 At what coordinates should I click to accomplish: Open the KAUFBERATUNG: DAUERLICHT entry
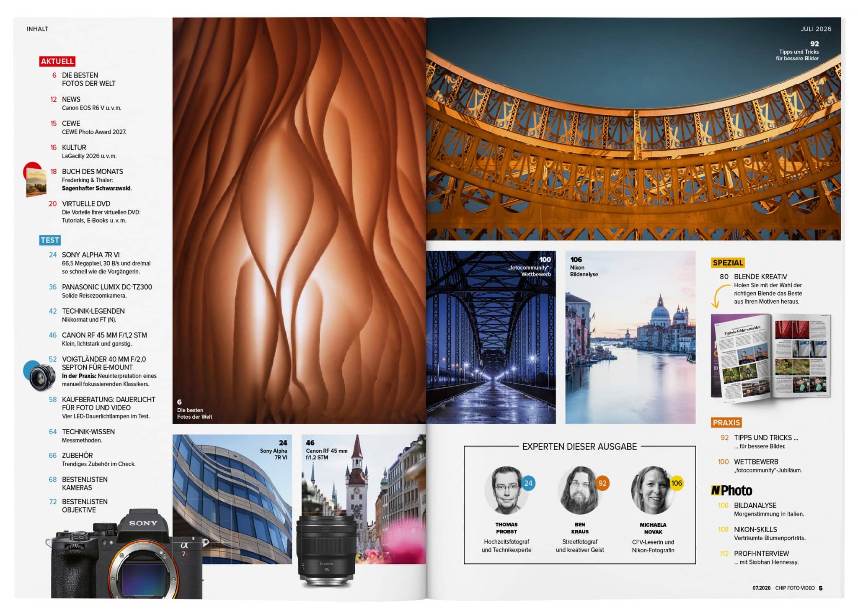coord(109,404)
